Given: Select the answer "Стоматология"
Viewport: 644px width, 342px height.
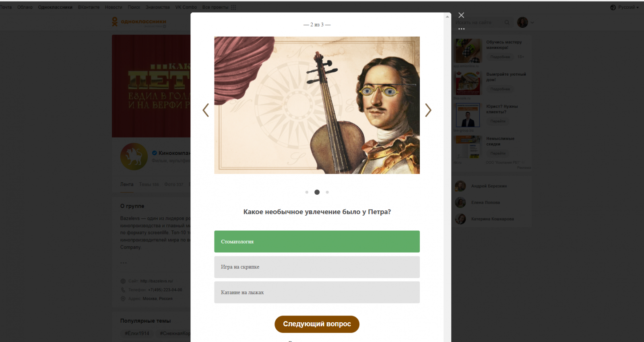Looking at the screenshot, I should click(317, 241).
